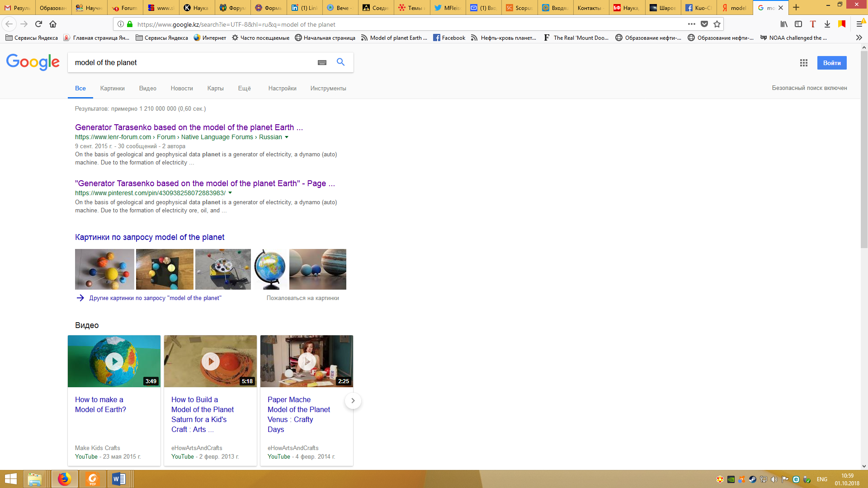
Task: Play the How to make a Model of Earth video
Action: tap(114, 361)
